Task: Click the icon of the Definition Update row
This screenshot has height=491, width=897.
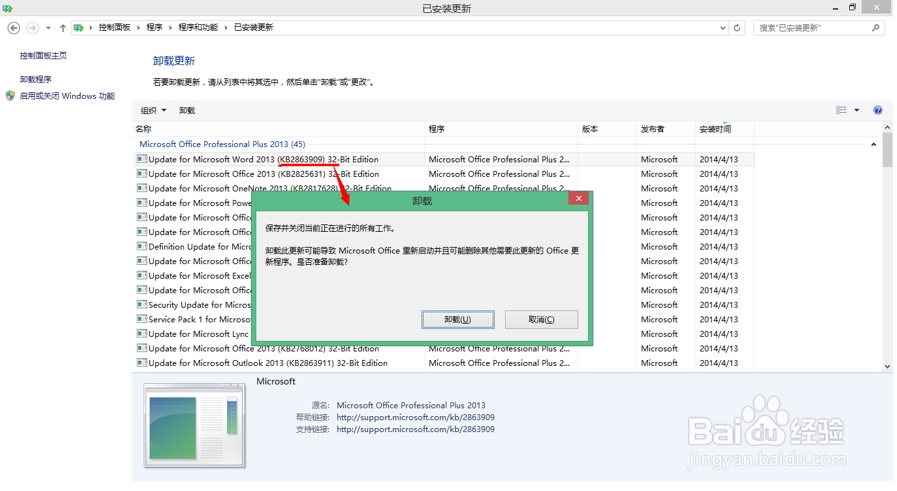Action: coord(142,247)
